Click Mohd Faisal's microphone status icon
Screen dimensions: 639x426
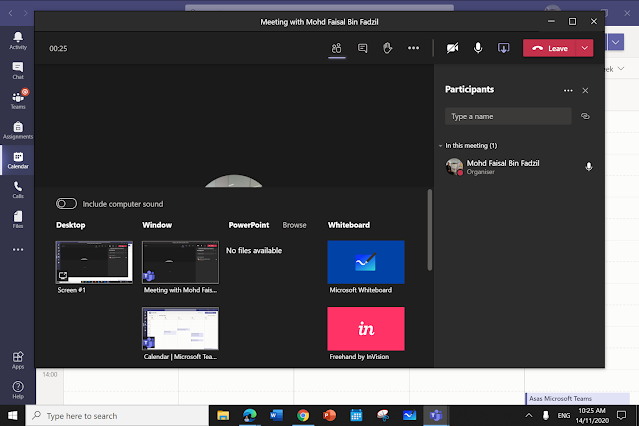pyautogui.click(x=588, y=166)
